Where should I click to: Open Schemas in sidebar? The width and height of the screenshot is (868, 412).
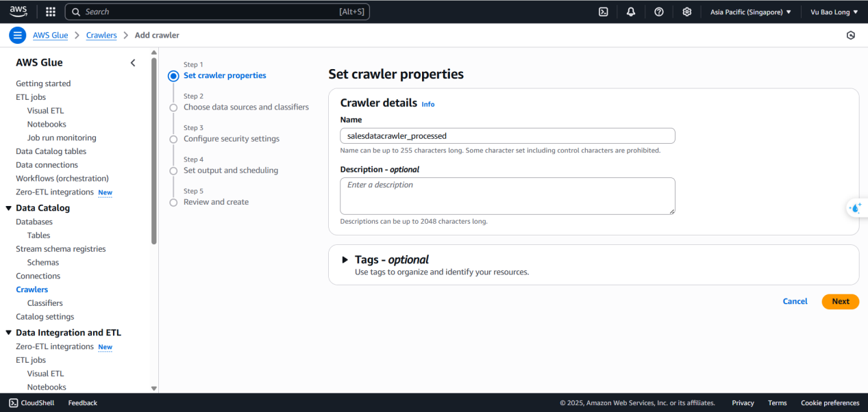[43, 263]
